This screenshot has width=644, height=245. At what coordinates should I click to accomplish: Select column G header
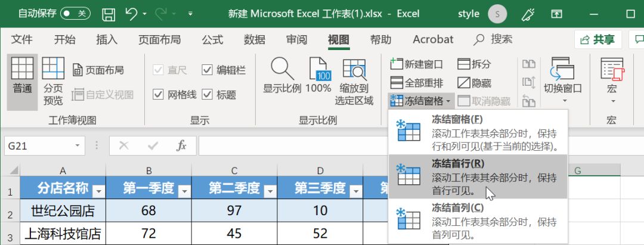click(x=577, y=170)
